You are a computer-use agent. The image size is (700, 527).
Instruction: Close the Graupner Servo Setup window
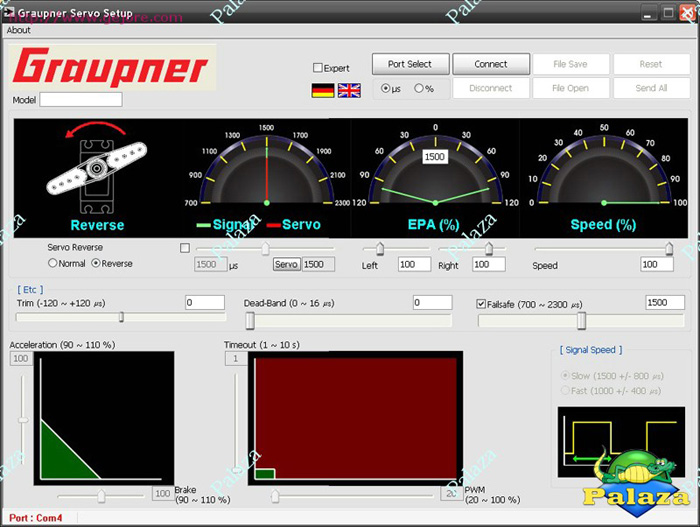(688, 13)
